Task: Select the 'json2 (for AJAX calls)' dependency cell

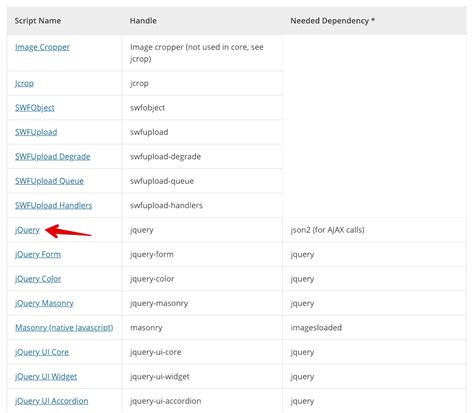Action: tap(374, 230)
